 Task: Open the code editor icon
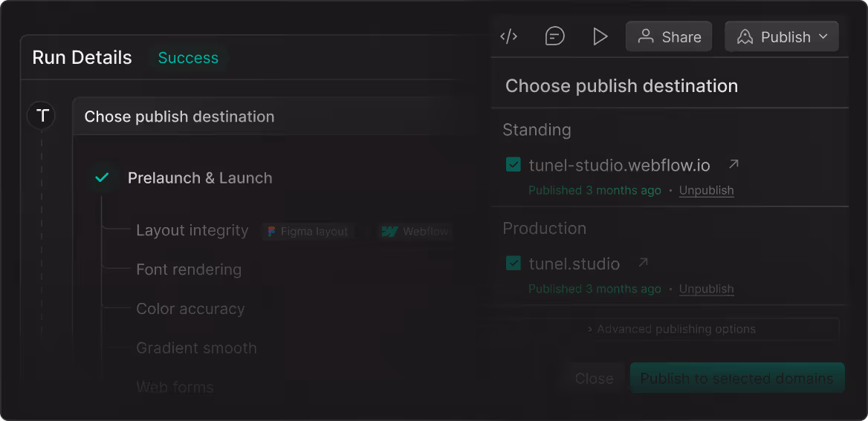(508, 36)
